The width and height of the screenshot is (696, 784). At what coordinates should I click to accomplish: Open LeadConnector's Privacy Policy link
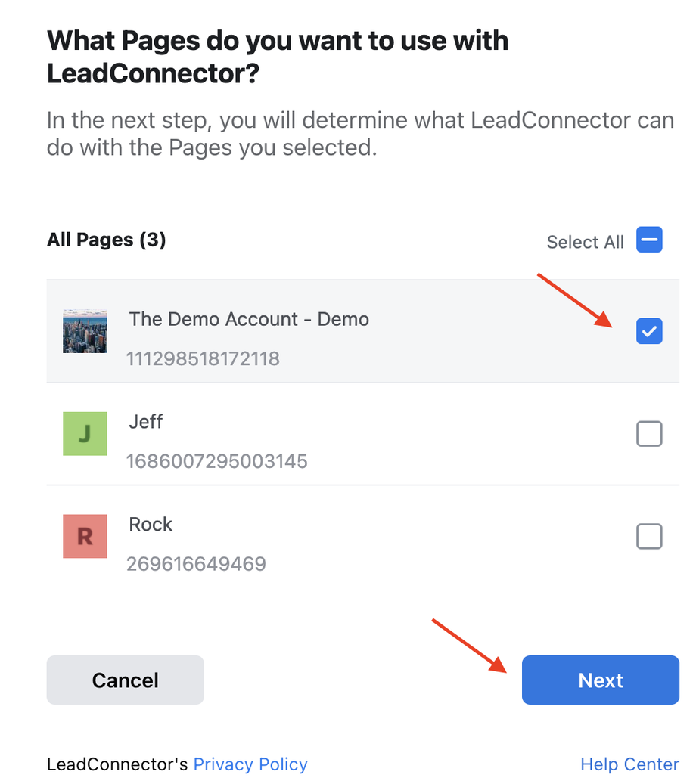click(250, 764)
